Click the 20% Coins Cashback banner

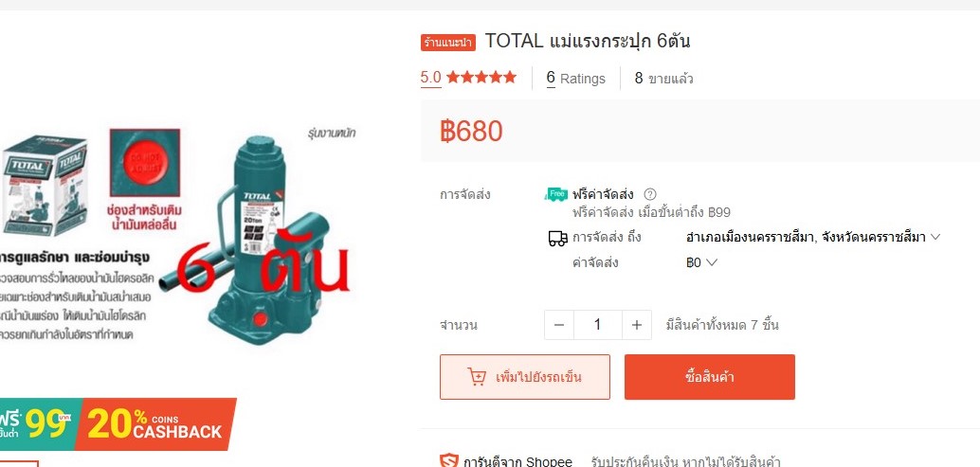156,424
